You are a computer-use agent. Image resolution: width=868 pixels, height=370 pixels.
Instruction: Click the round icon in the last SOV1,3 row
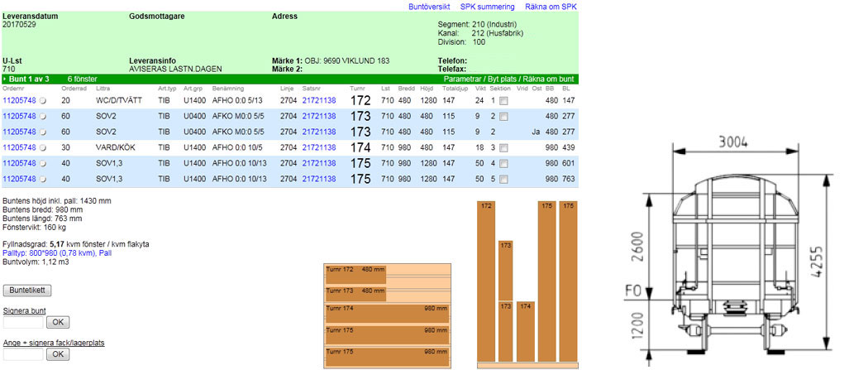[x=42, y=180]
